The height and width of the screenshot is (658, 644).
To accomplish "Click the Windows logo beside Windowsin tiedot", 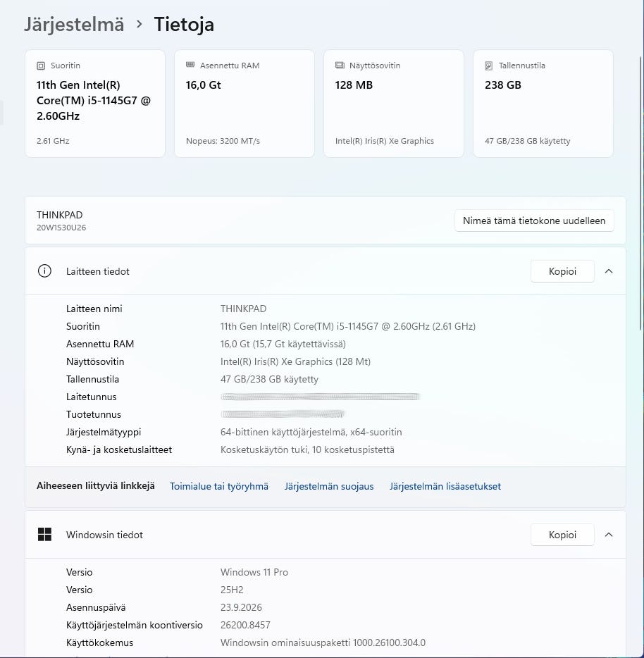I will pos(44,535).
